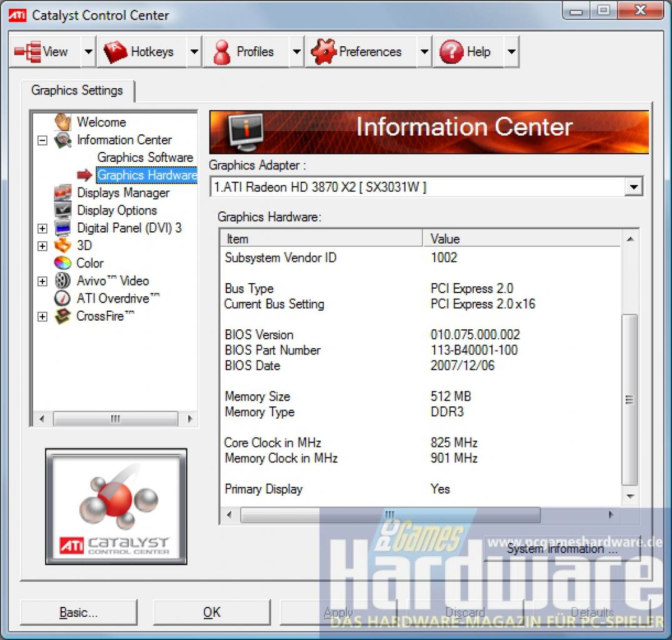Select the Core Clock in MHz row
Screen dimensions: 672x640
[420, 442]
